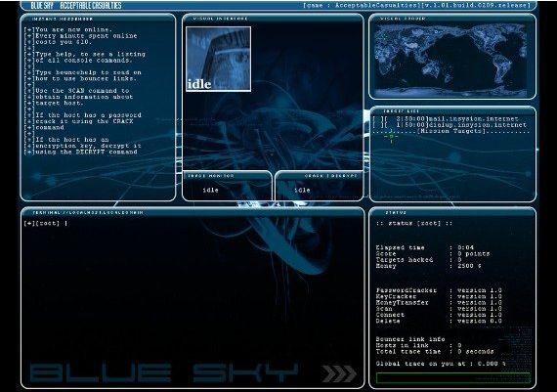Click the game version build text in the header
Viewport: 557px width, 392px height.
tap(417, 5)
